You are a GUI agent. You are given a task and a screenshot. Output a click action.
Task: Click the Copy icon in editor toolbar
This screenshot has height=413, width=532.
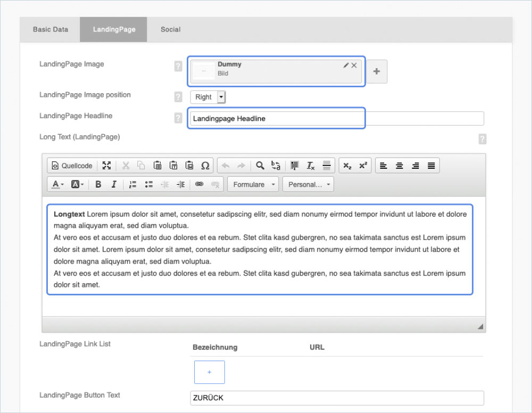(141, 166)
